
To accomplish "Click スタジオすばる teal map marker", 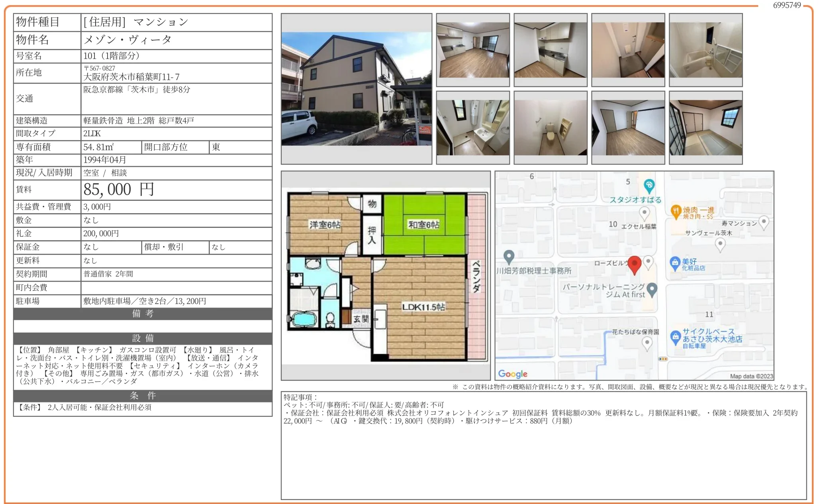I will tap(649, 185).
